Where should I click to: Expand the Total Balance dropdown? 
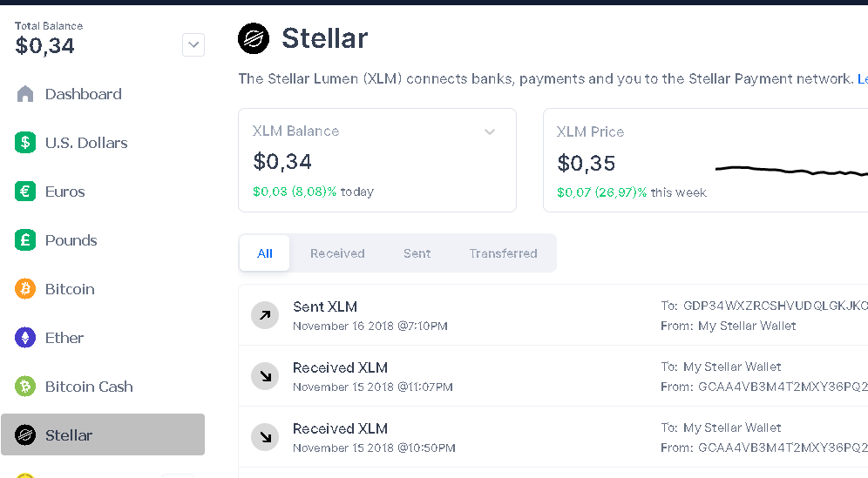(193, 44)
